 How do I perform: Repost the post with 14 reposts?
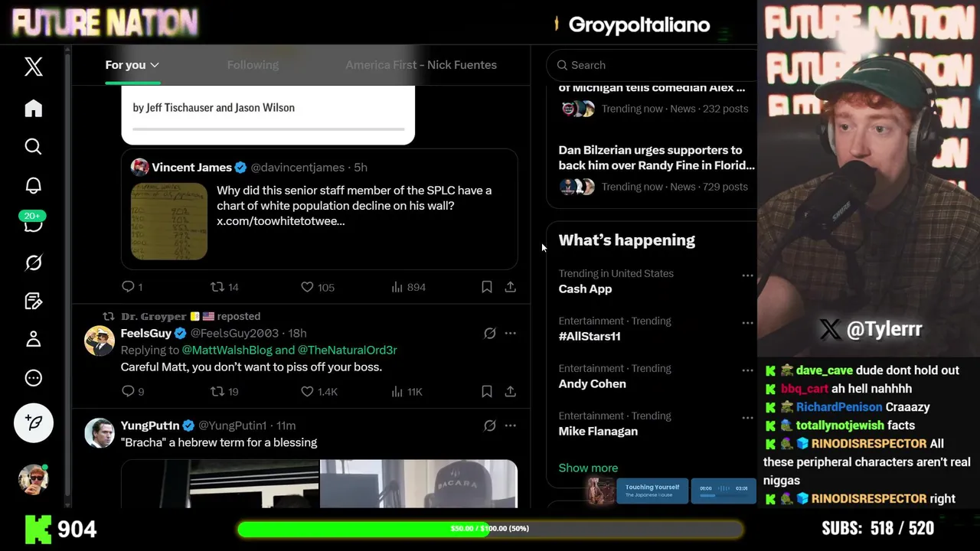224,287
